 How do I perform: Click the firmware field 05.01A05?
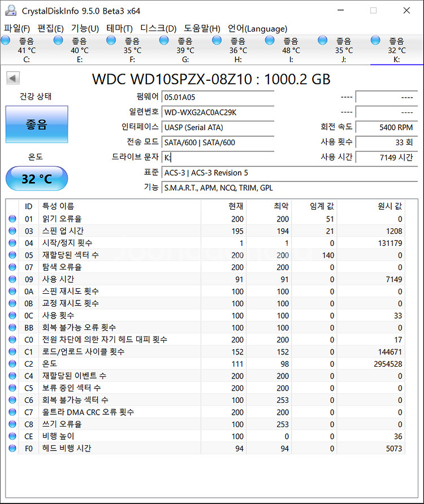[x=218, y=97]
